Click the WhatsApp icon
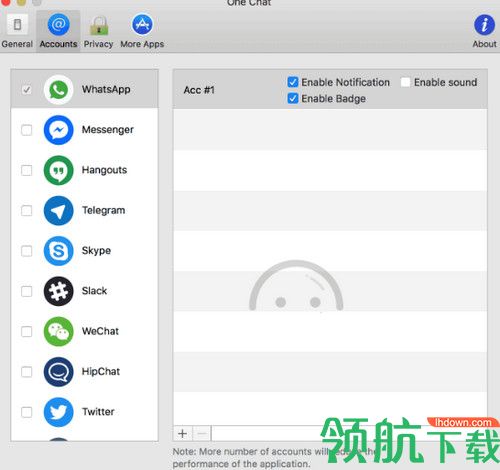500x470 pixels. click(59, 90)
